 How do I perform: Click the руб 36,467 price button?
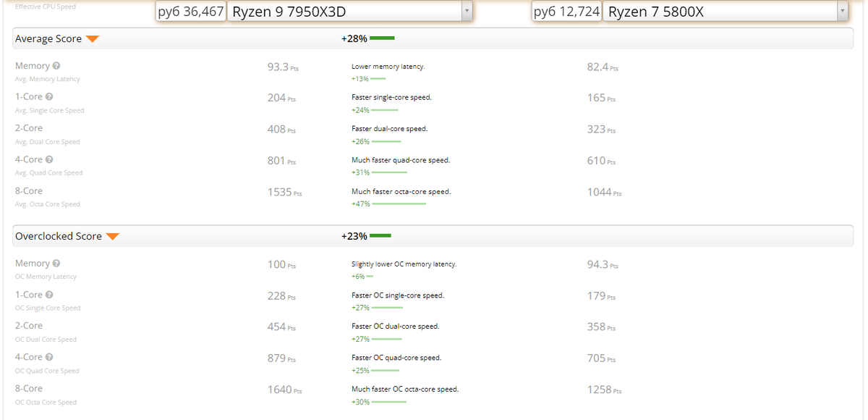coord(191,12)
